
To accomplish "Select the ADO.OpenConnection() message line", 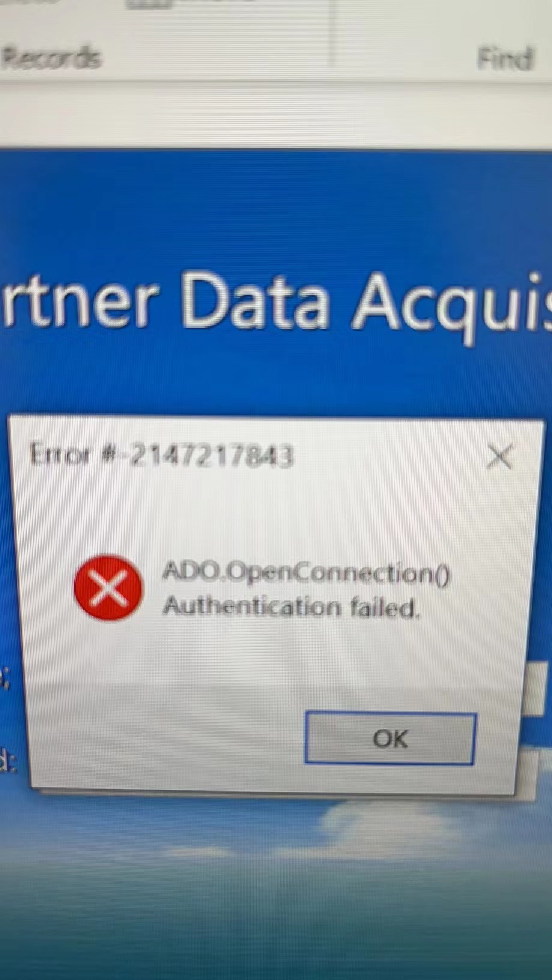I will coord(306,573).
